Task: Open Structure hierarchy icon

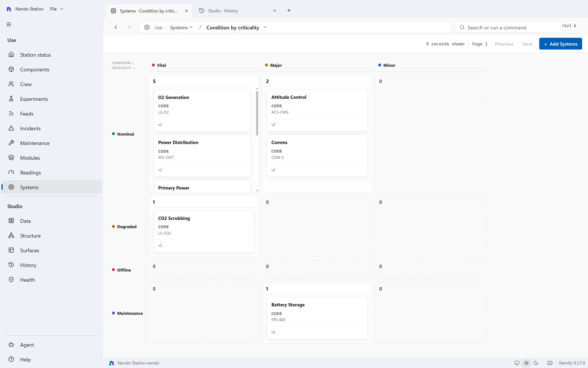Action: tap(11, 235)
